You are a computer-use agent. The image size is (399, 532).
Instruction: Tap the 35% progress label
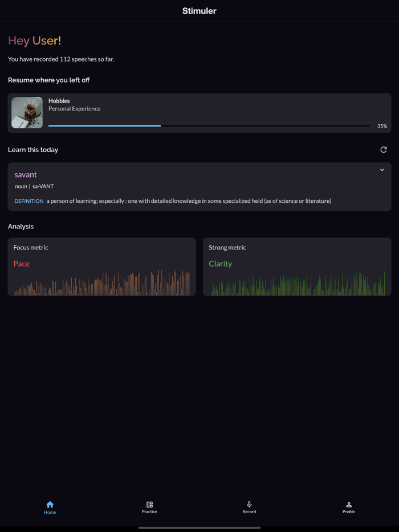point(382,126)
